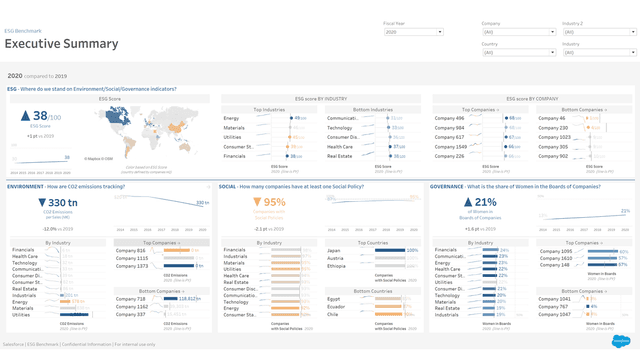Select Canada on the world map
Viewport: 640px width, 363px height.
(118, 116)
